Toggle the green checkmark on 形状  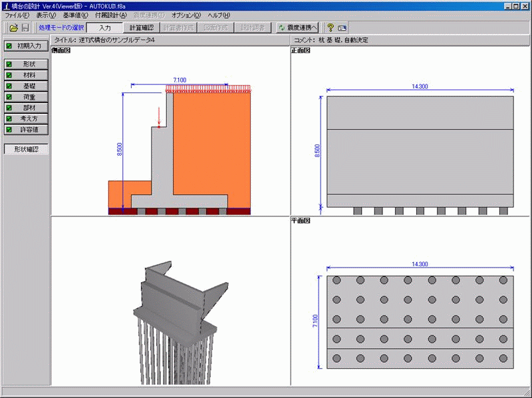pos(9,65)
